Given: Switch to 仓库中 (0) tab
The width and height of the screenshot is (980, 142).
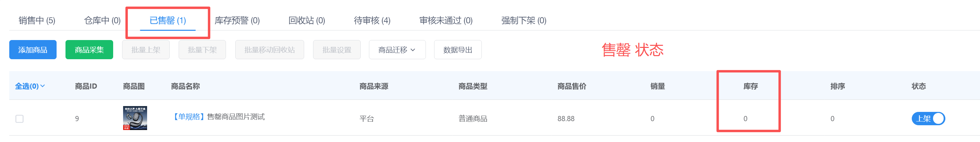Looking at the screenshot, I should (x=102, y=21).
